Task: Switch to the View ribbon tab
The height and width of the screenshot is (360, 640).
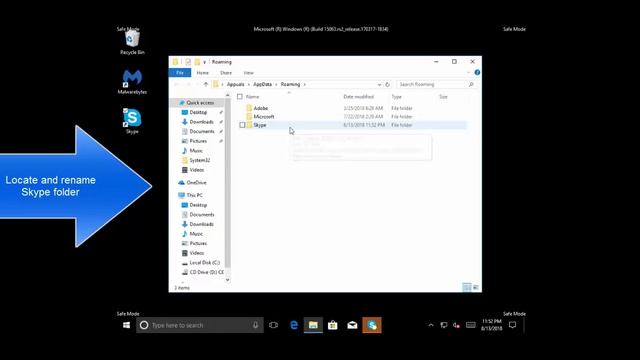Action: (249, 73)
